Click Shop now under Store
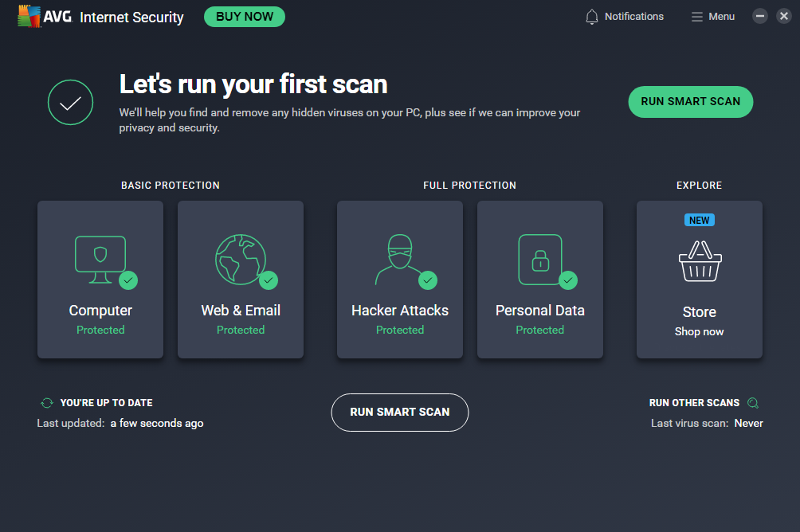 [700, 331]
